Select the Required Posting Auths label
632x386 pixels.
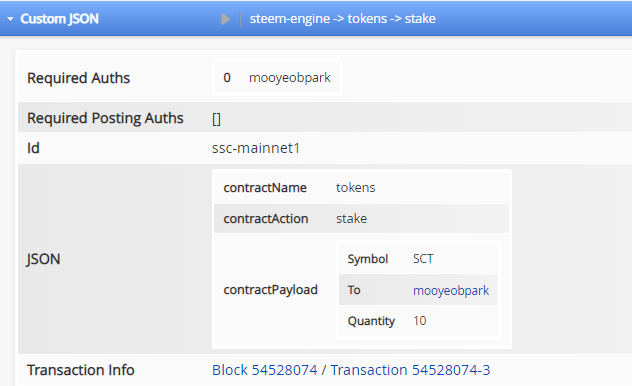(105, 118)
